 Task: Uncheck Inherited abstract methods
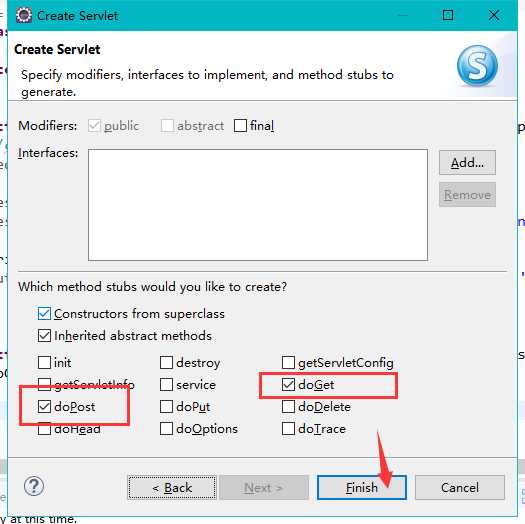tap(44, 335)
